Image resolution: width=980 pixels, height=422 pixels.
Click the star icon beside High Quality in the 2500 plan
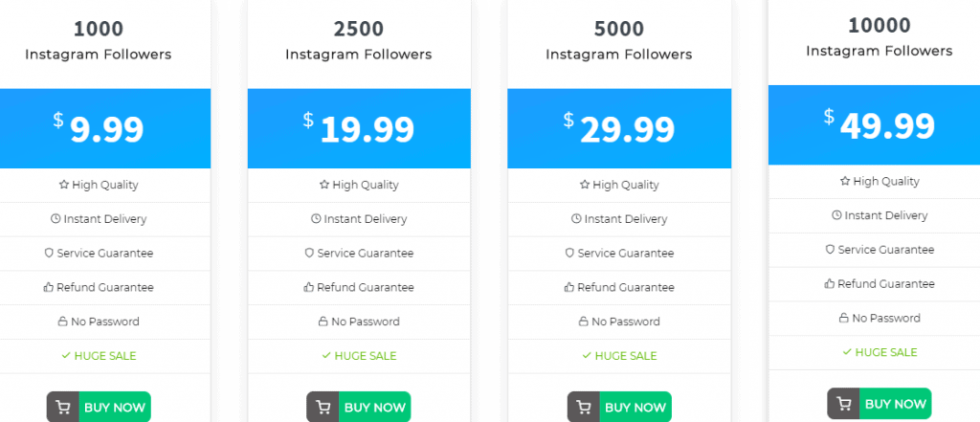pyautogui.click(x=323, y=185)
